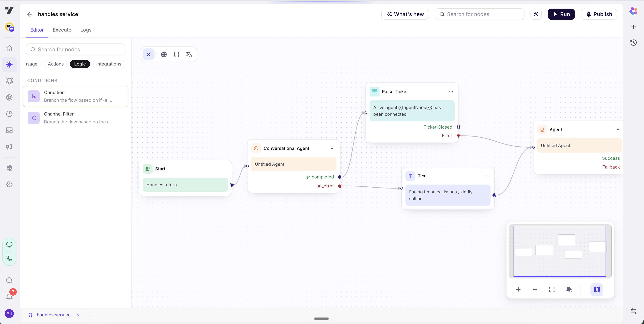Open the globe channels icon in sidebar

[x=9, y=97]
